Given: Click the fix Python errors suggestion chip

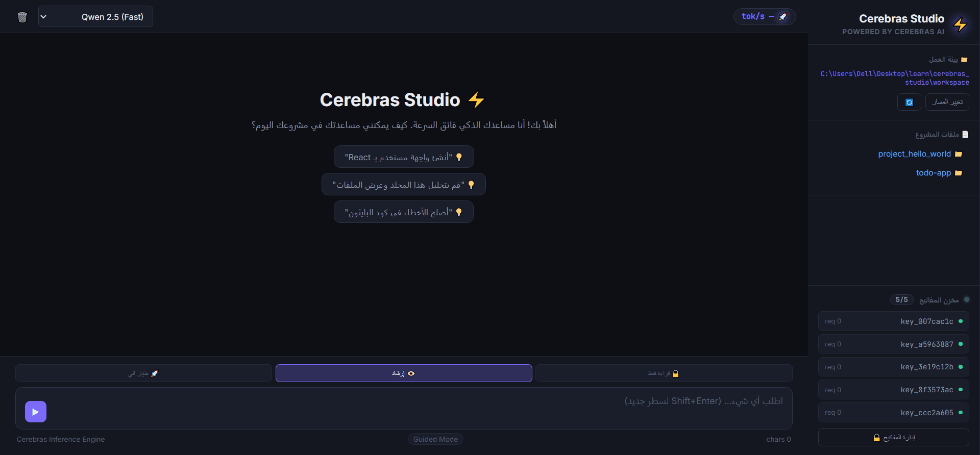Looking at the screenshot, I should (403, 212).
